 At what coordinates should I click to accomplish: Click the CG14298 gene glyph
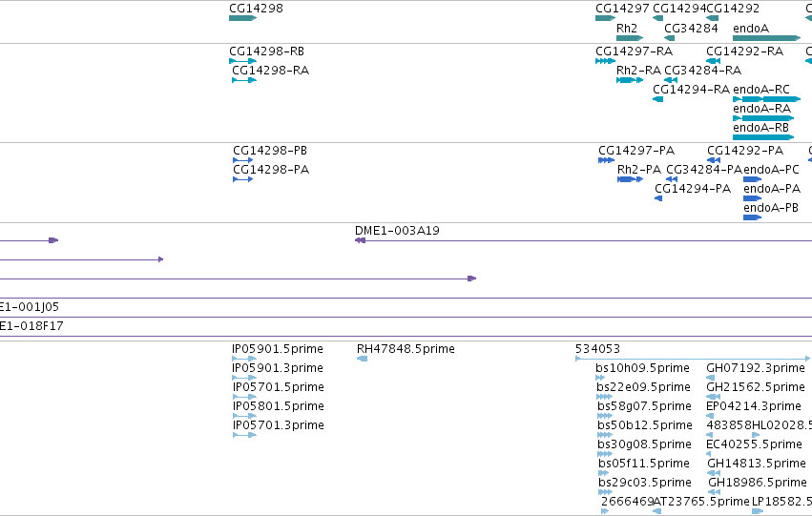click(242, 18)
